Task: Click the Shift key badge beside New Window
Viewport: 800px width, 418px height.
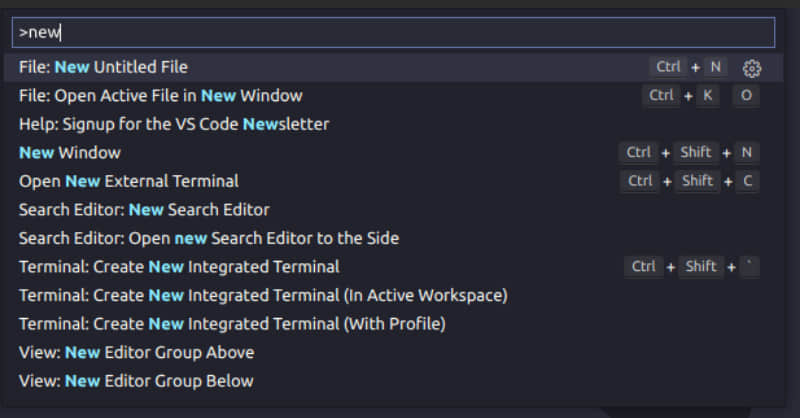Action: [695, 153]
